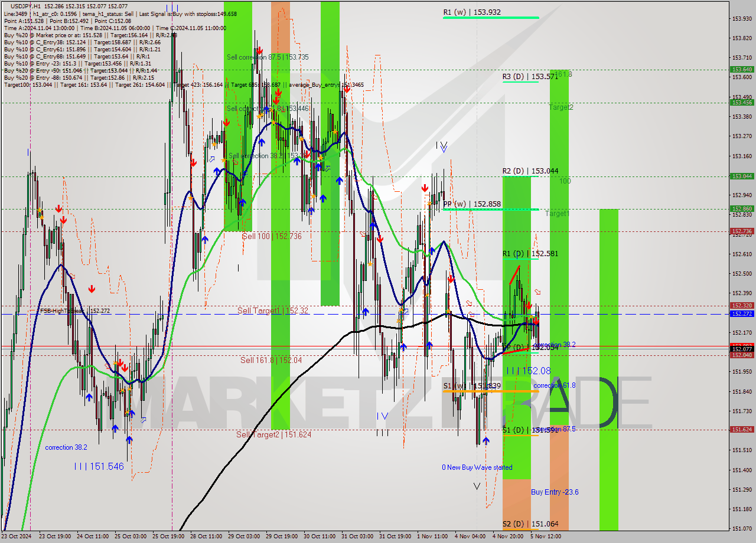Select the I I I 152.08 wave label
Viewport: 756px width, 543px height.
coord(529,371)
